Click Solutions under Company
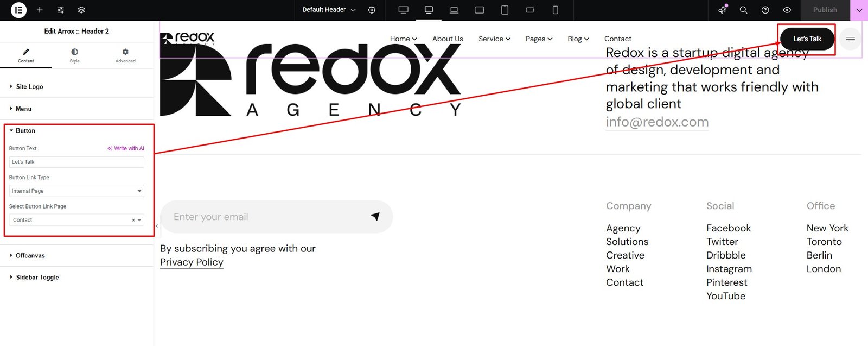The height and width of the screenshot is (346, 868). [x=627, y=242]
